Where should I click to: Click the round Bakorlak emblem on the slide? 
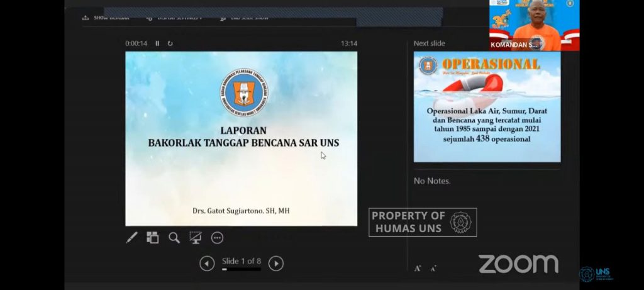[x=244, y=92]
